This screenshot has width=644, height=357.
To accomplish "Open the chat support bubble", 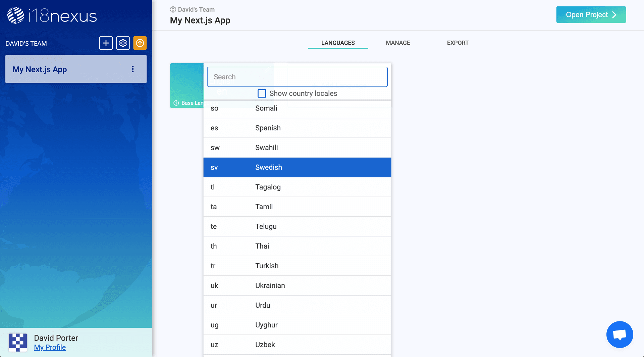I will coord(619,334).
